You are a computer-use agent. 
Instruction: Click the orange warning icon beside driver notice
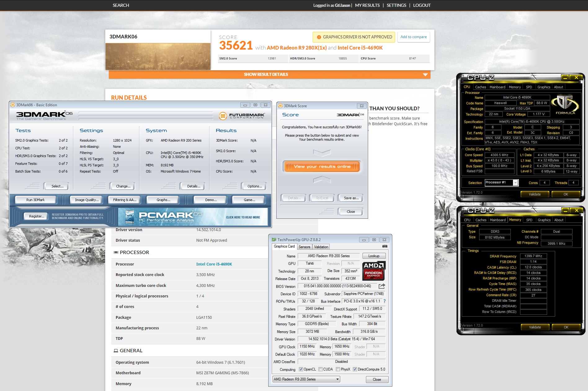[319, 37]
